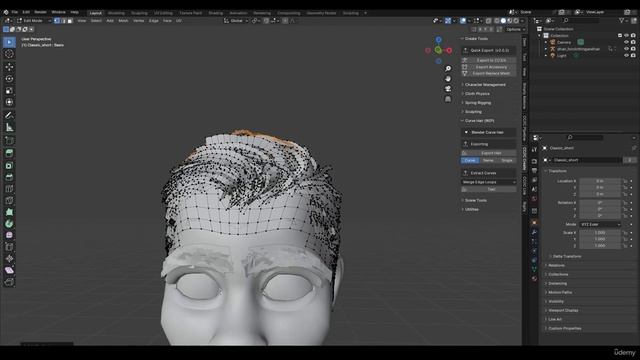Activate the Shrink/Fatten tool
Viewport: 640px width, 360px height.
pos(9,259)
